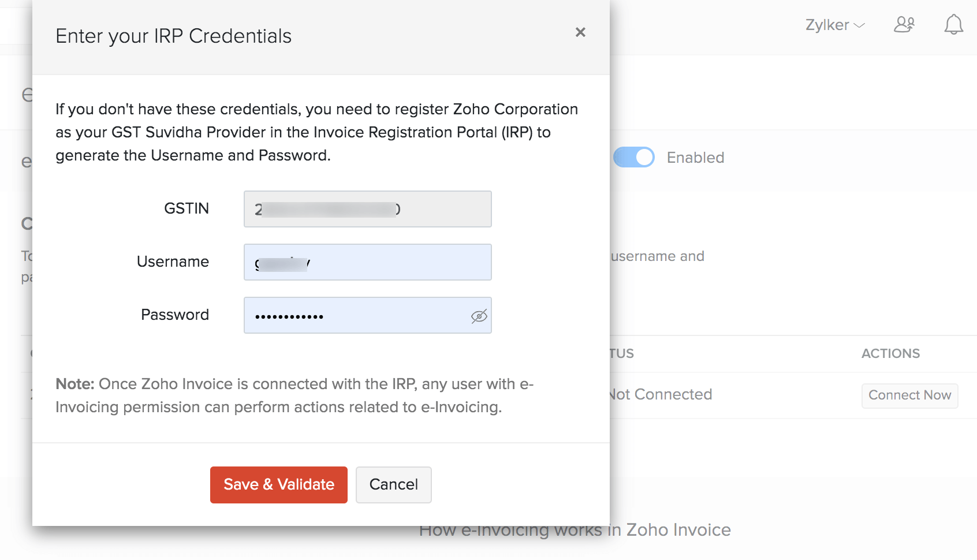
Task: Click the Save & Validate button
Action: pos(278,484)
